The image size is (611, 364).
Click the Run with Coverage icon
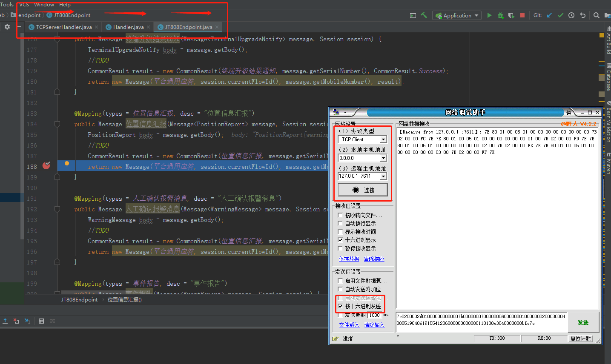(x=511, y=15)
